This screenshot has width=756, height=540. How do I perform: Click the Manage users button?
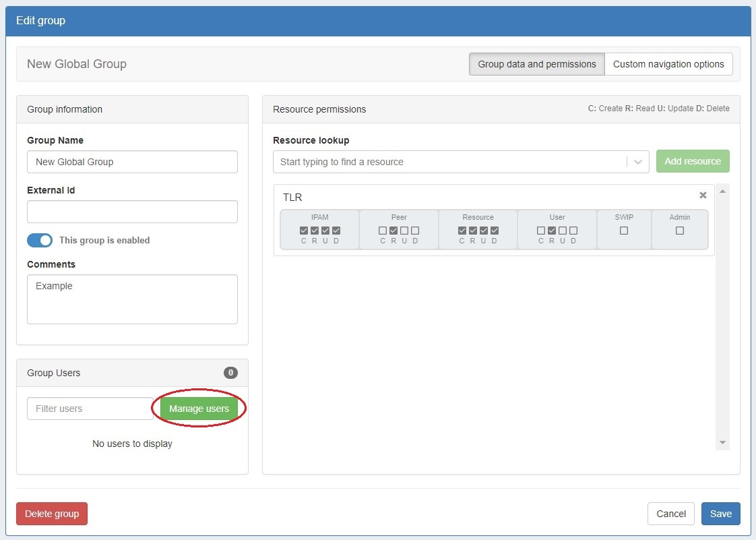(x=199, y=409)
